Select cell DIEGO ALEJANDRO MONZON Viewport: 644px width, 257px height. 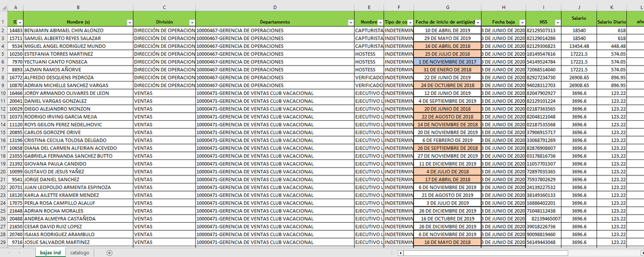coord(78,109)
